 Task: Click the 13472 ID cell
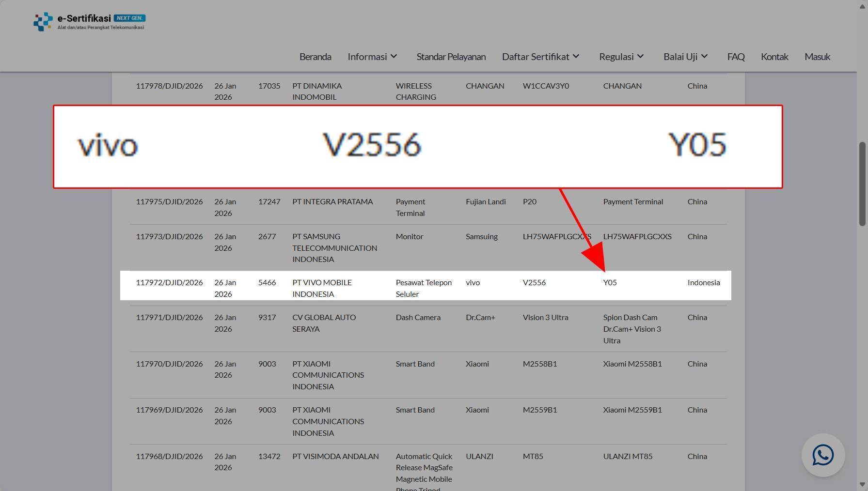269,456
